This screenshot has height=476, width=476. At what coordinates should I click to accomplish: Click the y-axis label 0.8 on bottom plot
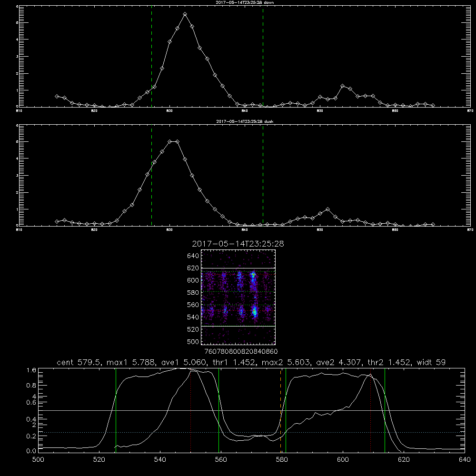31,385
